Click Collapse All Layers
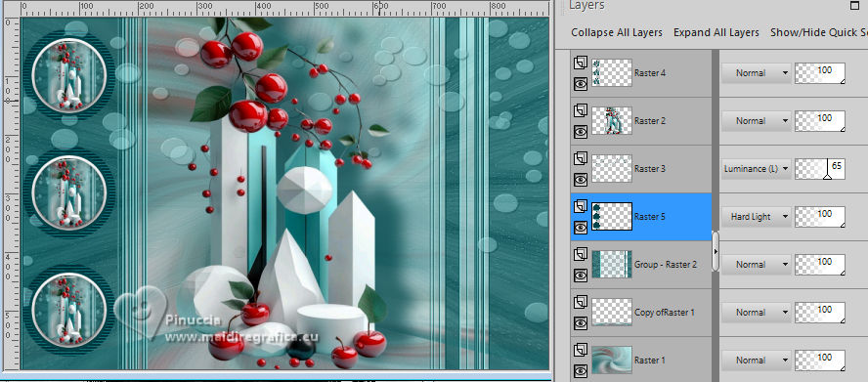Screen dimensions: 868x382 coord(617,32)
